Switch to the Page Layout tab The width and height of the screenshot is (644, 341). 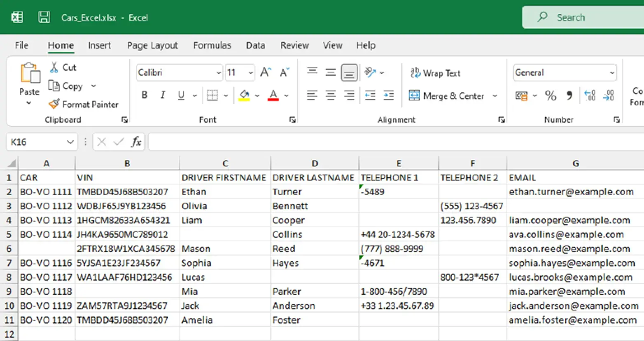point(152,45)
